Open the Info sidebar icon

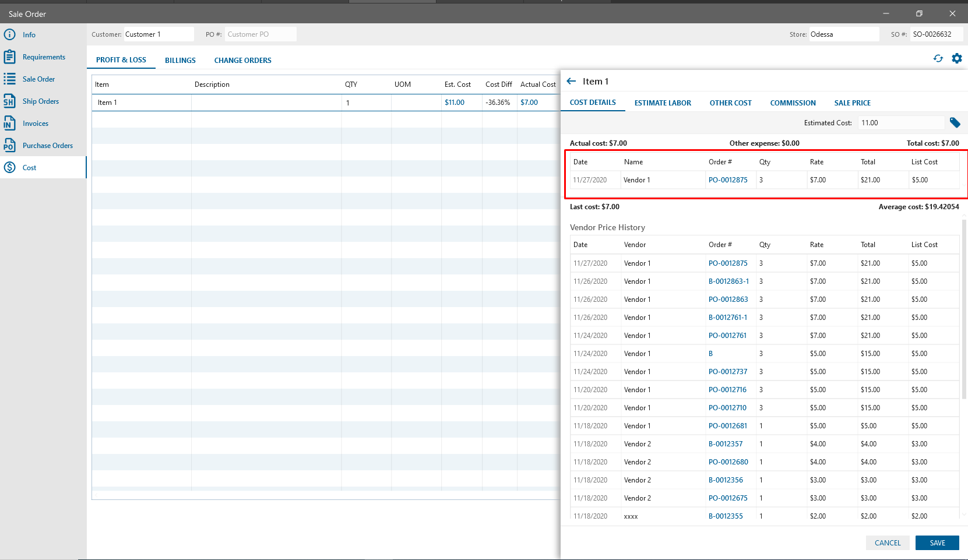(x=9, y=34)
